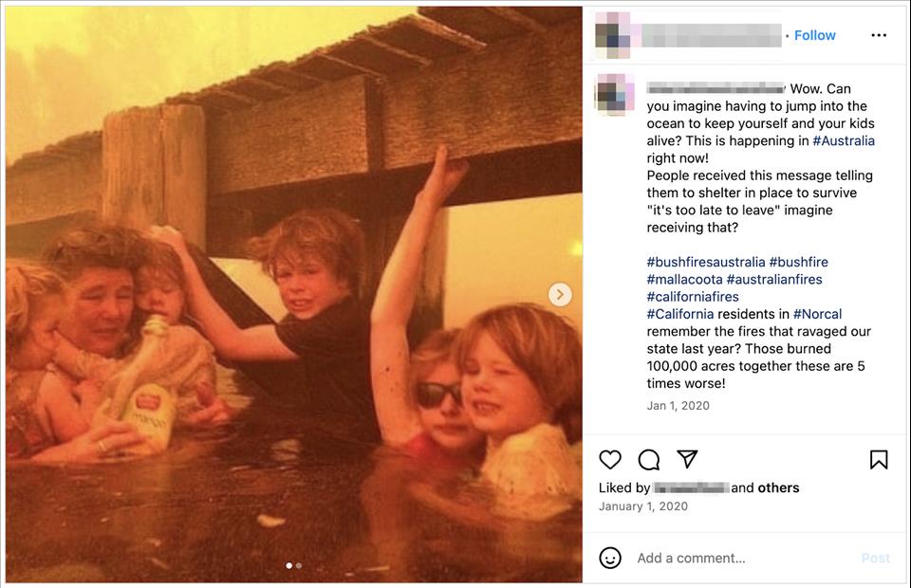Go to next photo with arrow
Screen dimensions: 911x588
pyautogui.click(x=560, y=294)
